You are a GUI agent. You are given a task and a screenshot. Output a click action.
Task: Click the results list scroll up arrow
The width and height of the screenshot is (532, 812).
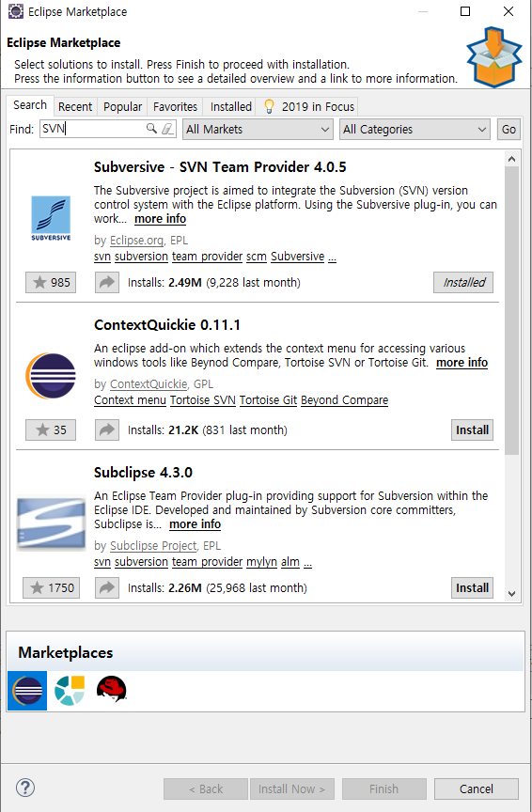pos(512,159)
